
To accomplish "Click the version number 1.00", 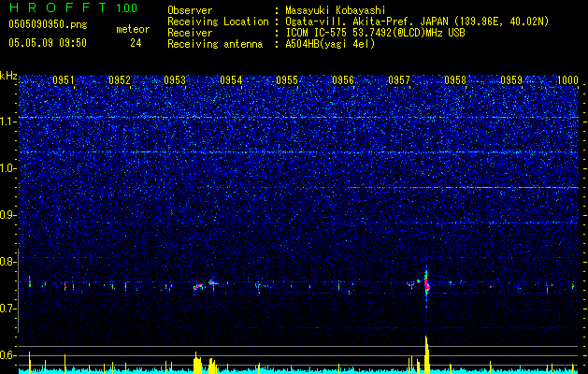I will [127, 7].
